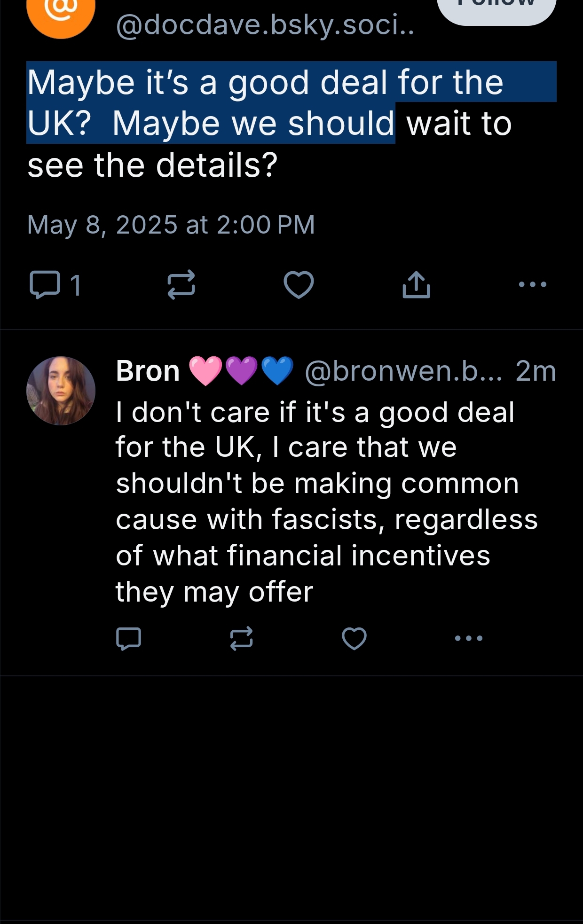
Task: Share docdave's post via share icon
Action: (416, 284)
